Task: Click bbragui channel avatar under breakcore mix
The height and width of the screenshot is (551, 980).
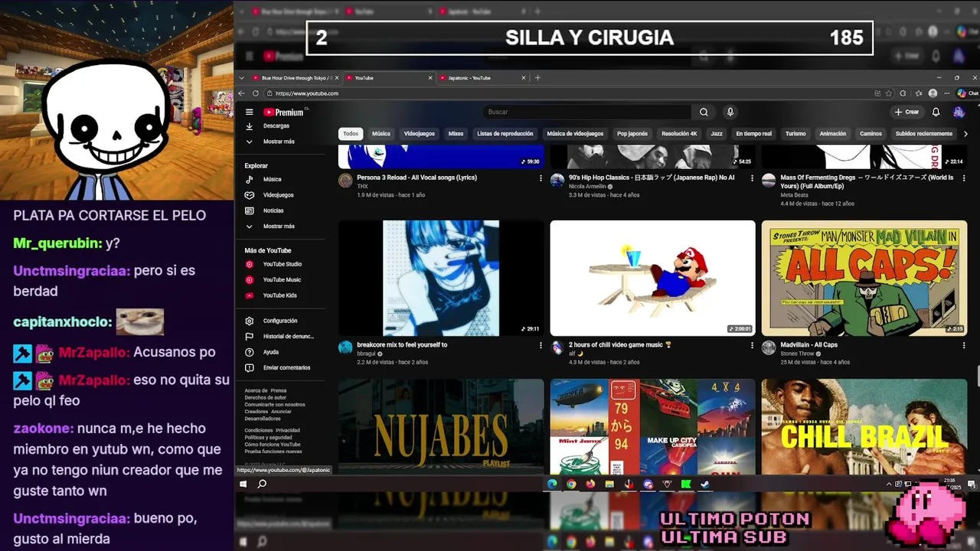Action: pyautogui.click(x=345, y=347)
